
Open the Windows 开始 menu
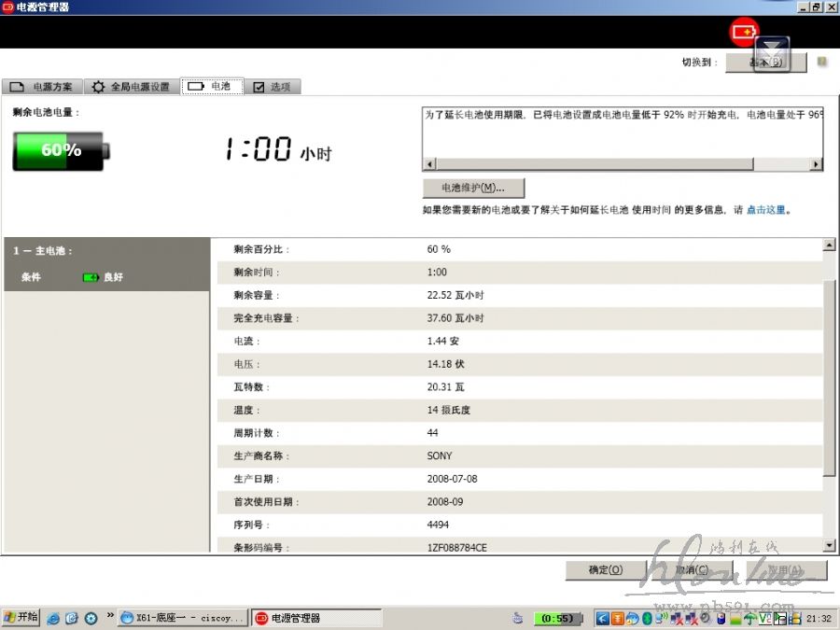21,618
